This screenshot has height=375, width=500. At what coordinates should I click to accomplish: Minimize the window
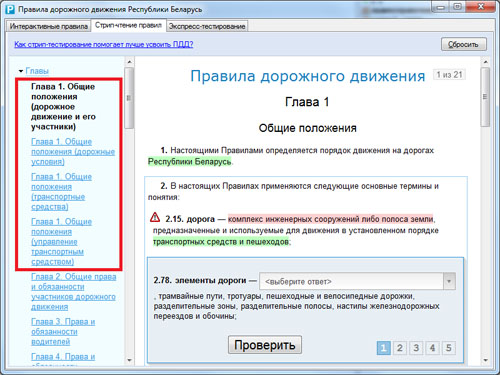[441, 7]
